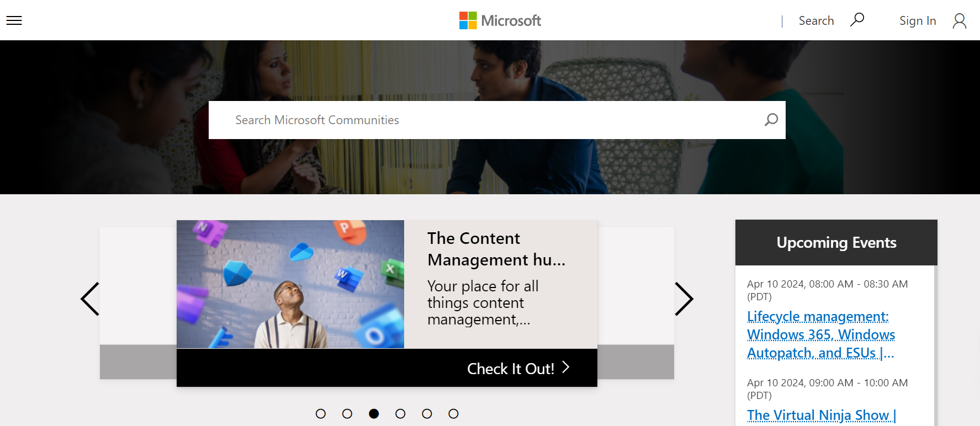Open Lifecycle management Windows 365 event link
Viewport: 980px width, 426px height.
coord(820,334)
